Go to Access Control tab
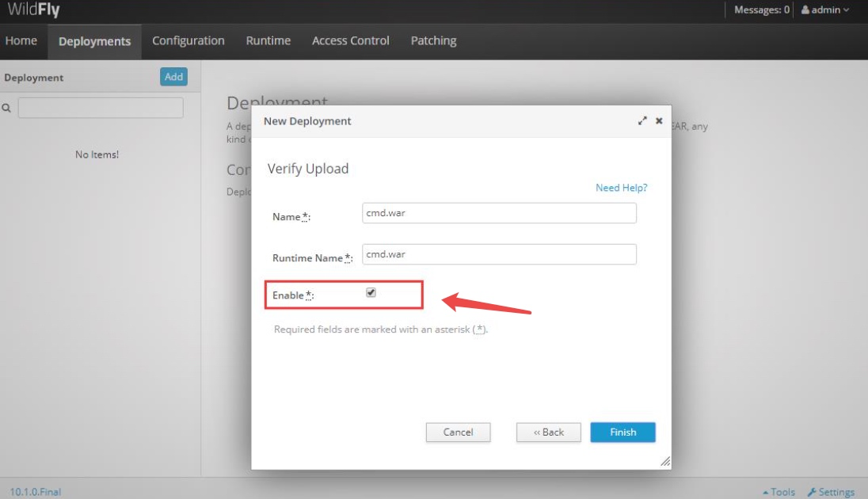868x499 pixels. pyautogui.click(x=350, y=41)
